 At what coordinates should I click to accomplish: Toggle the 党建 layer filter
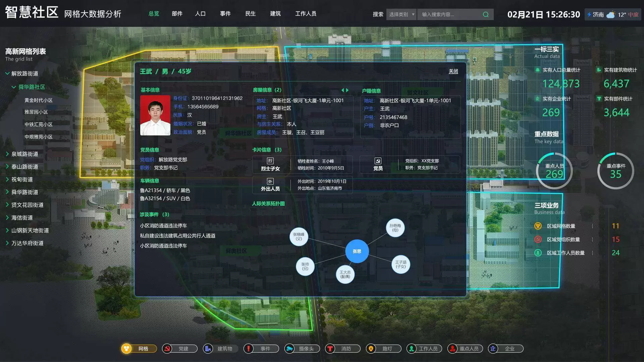point(180,349)
